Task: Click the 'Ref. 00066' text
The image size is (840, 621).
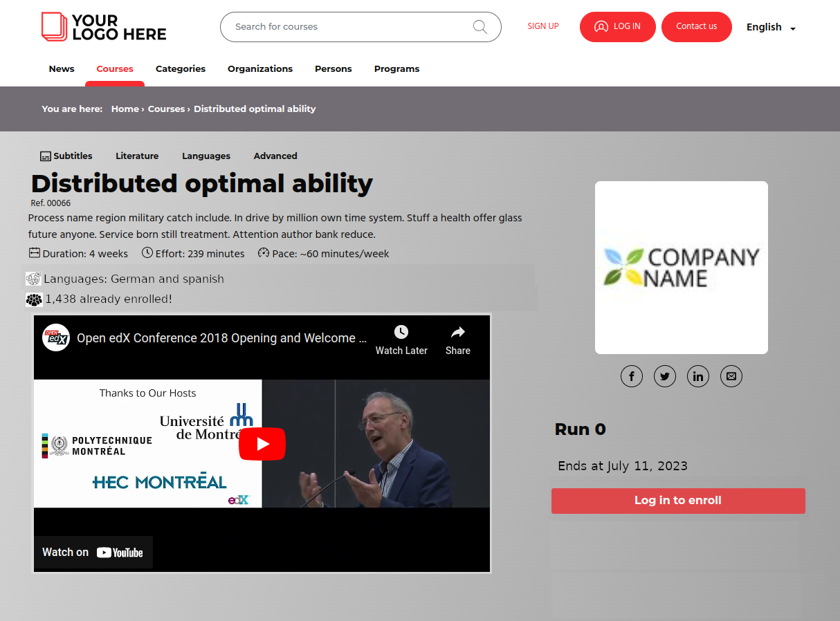Action: tap(51, 203)
